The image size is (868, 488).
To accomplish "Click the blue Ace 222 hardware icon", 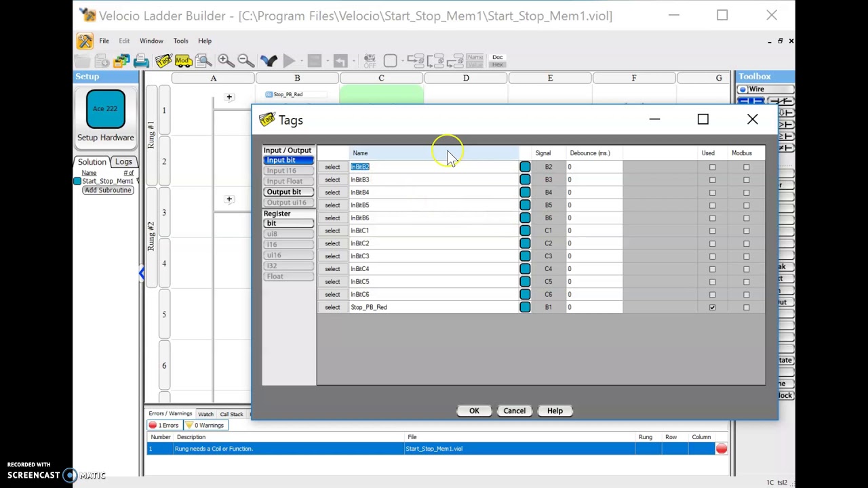I will tap(105, 109).
